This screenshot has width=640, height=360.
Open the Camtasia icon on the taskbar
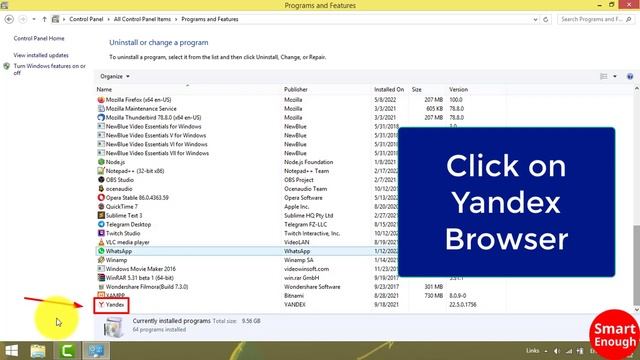tap(67, 351)
